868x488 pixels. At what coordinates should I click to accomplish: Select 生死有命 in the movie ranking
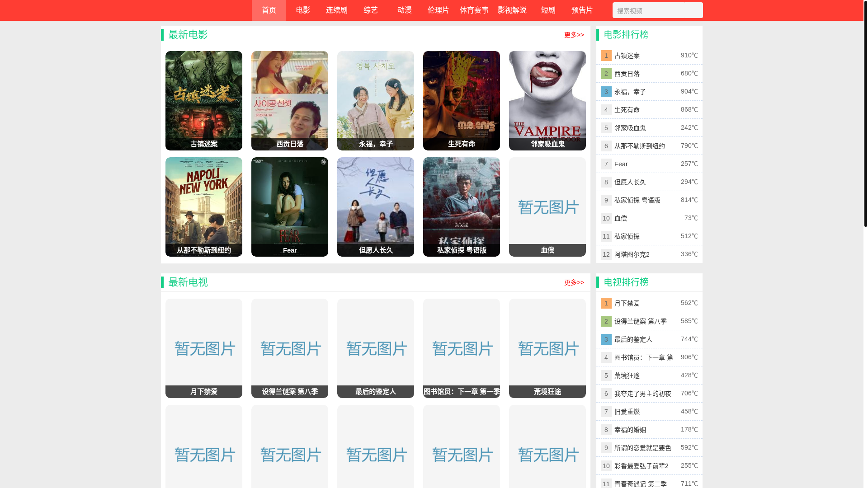coord(627,110)
